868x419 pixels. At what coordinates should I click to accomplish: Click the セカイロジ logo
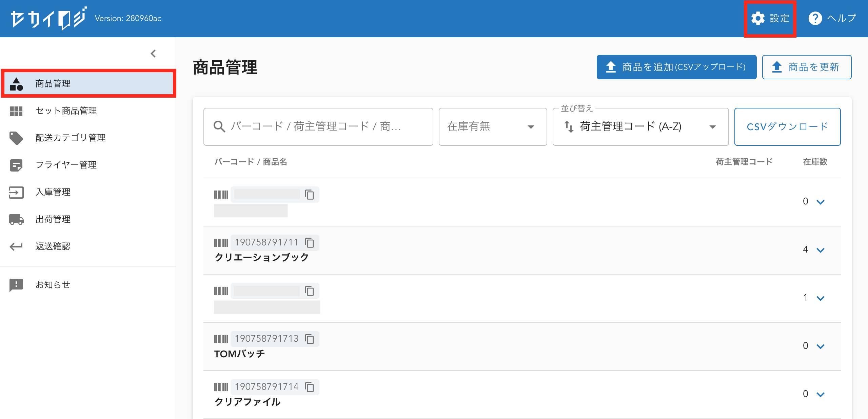pos(48,18)
